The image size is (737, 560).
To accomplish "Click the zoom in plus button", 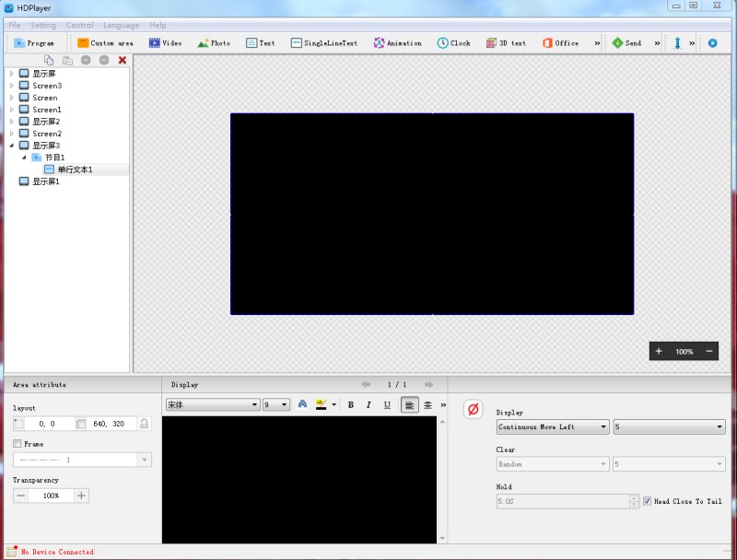I will [658, 351].
